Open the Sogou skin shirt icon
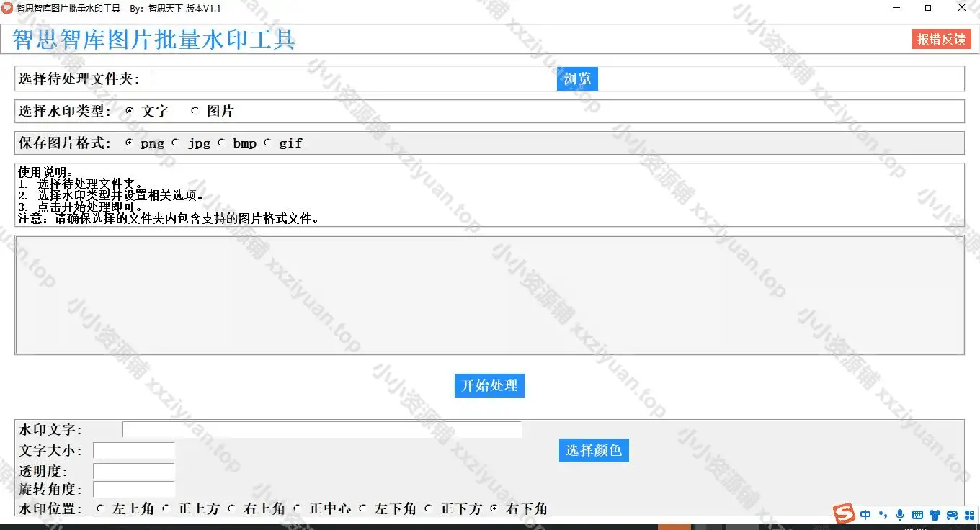 coord(935,515)
